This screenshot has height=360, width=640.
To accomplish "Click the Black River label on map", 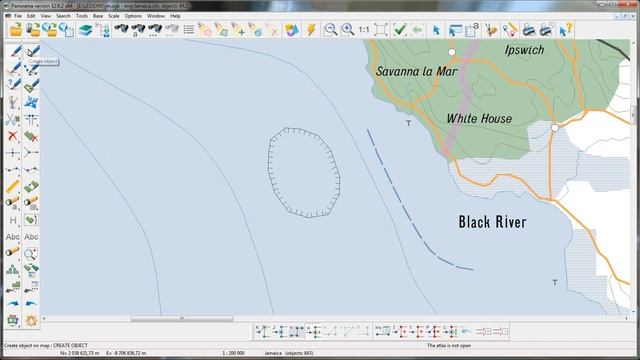I will click(493, 222).
